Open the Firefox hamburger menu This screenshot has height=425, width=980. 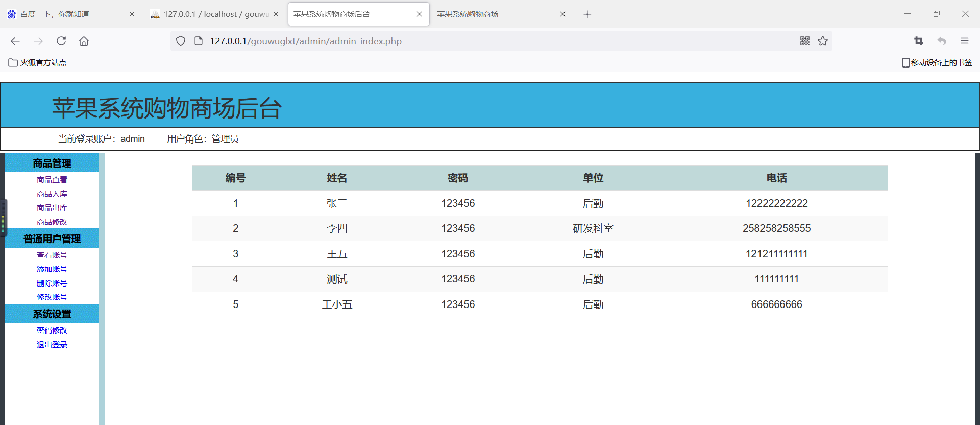coord(965,41)
